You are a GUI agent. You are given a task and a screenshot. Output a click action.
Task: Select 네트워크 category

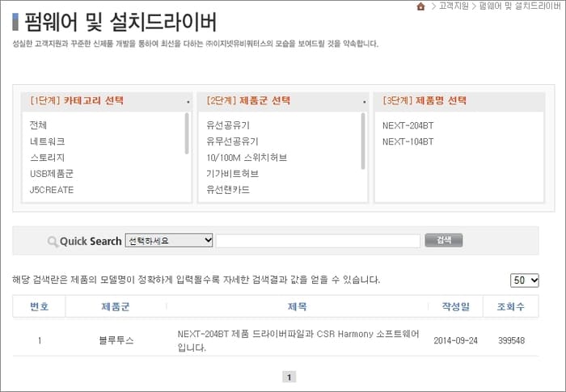(47, 141)
